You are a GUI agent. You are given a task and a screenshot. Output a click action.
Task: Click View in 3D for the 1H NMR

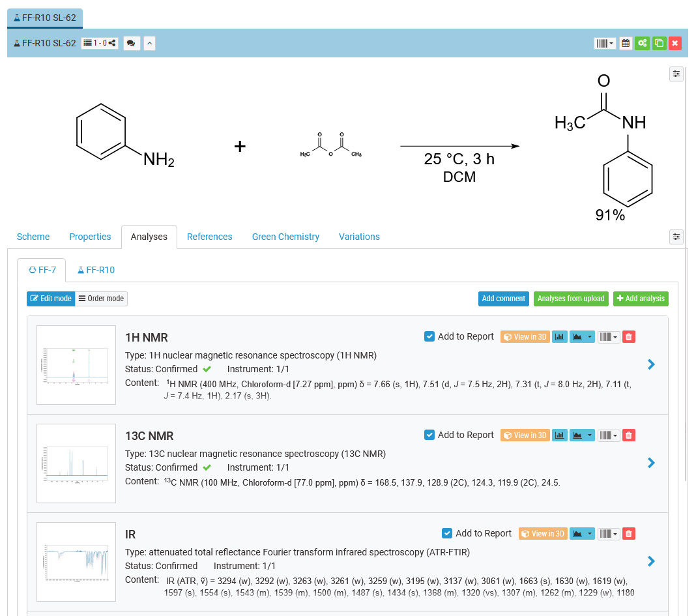tap(525, 336)
